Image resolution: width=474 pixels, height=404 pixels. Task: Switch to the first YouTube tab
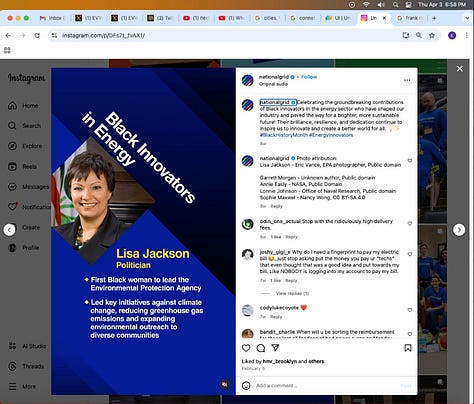coord(195,18)
